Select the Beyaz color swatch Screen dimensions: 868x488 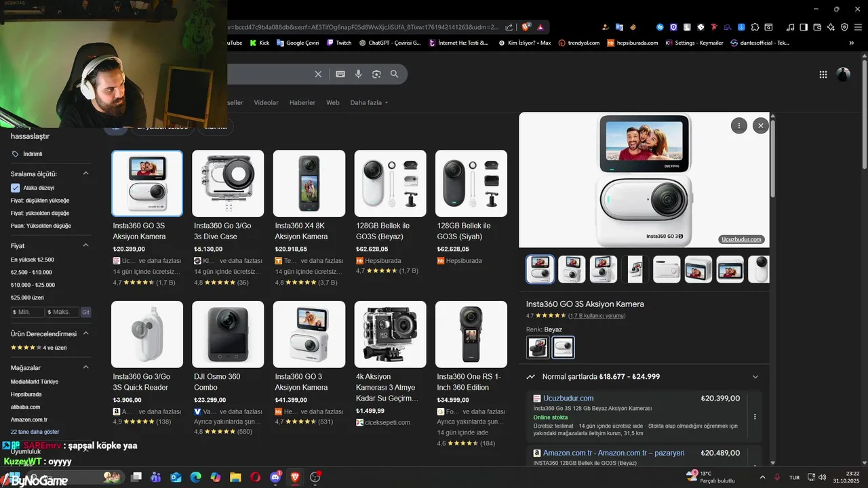pos(564,348)
